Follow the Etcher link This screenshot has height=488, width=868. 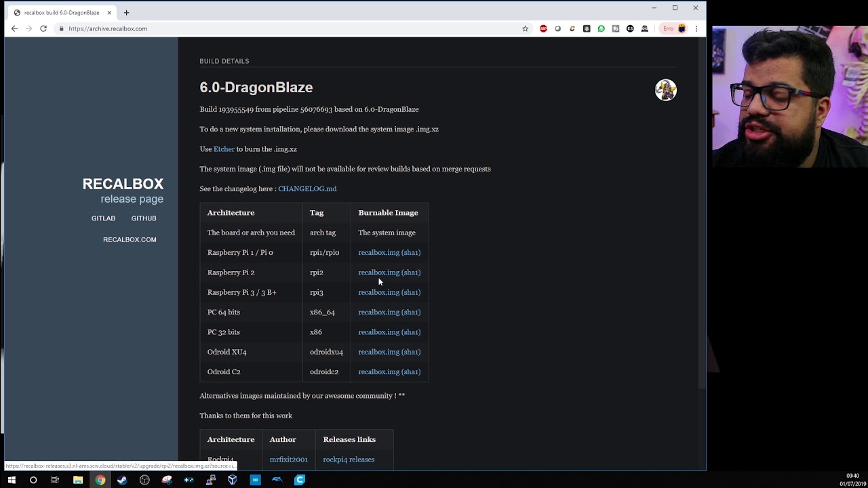(x=224, y=149)
